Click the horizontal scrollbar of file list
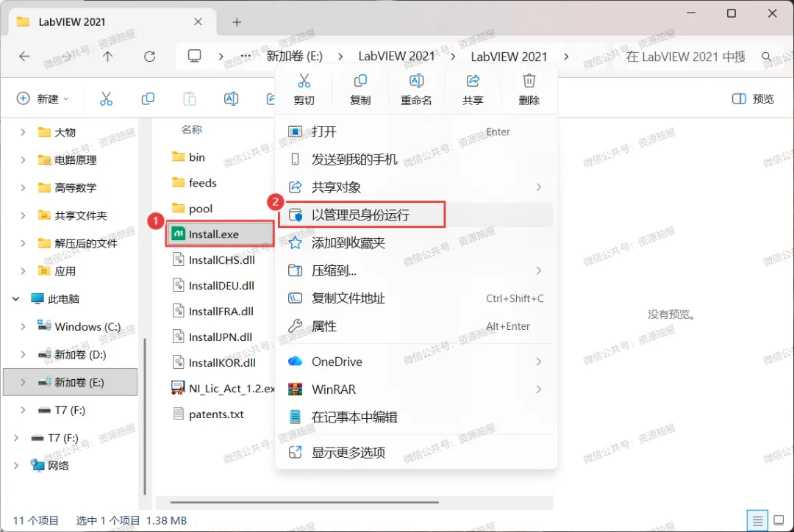This screenshot has width=794, height=532. [x=304, y=502]
